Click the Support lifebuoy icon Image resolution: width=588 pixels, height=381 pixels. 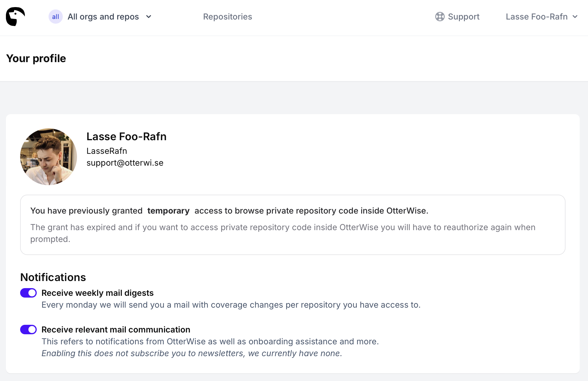pyautogui.click(x=440, y=17)
